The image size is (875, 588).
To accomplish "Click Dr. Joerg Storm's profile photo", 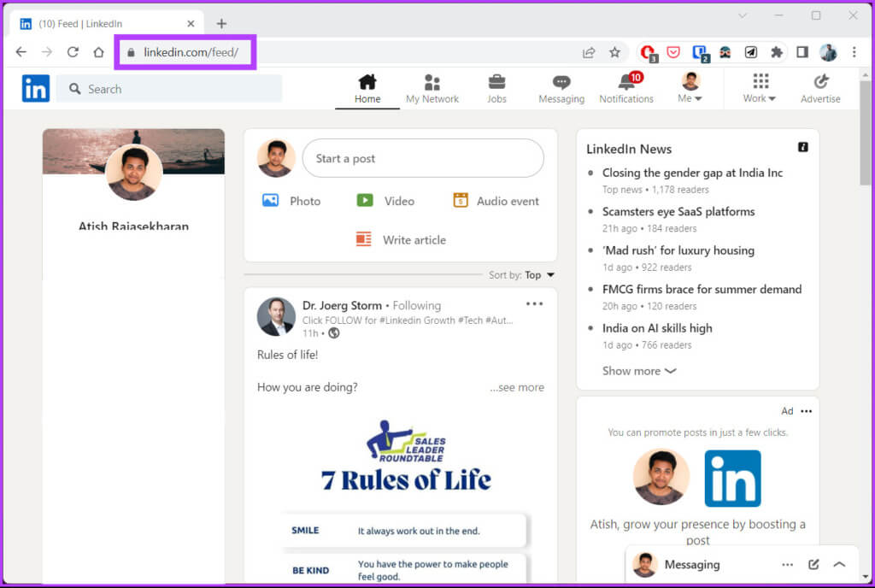I will point(276,316).
